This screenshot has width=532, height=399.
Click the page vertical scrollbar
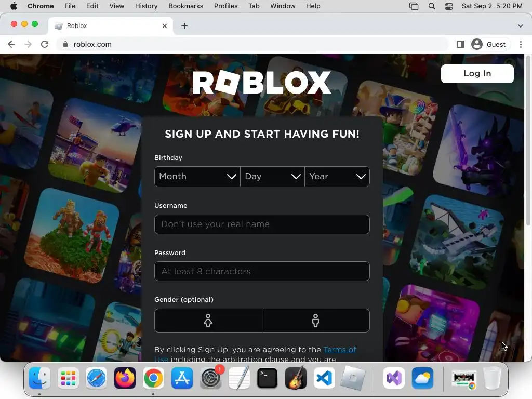528,140
